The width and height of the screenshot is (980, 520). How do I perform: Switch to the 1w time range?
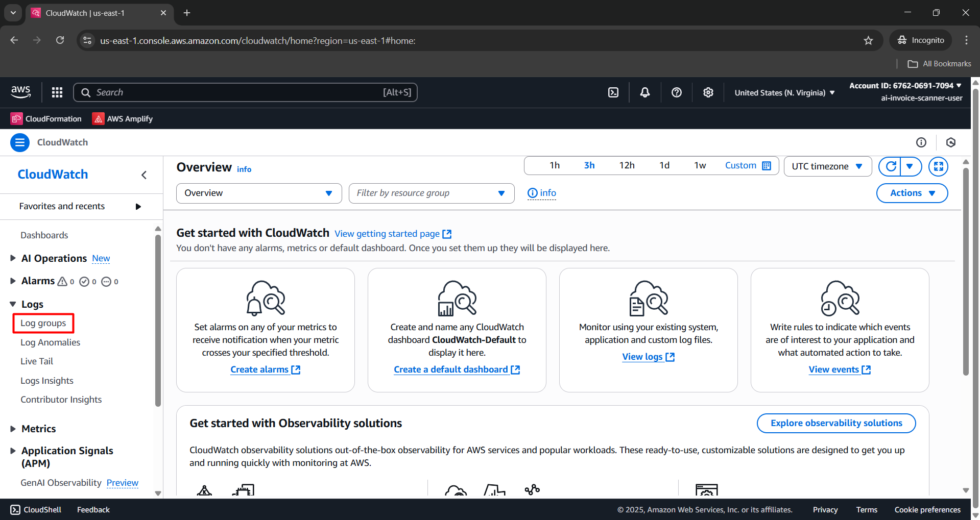699,165
